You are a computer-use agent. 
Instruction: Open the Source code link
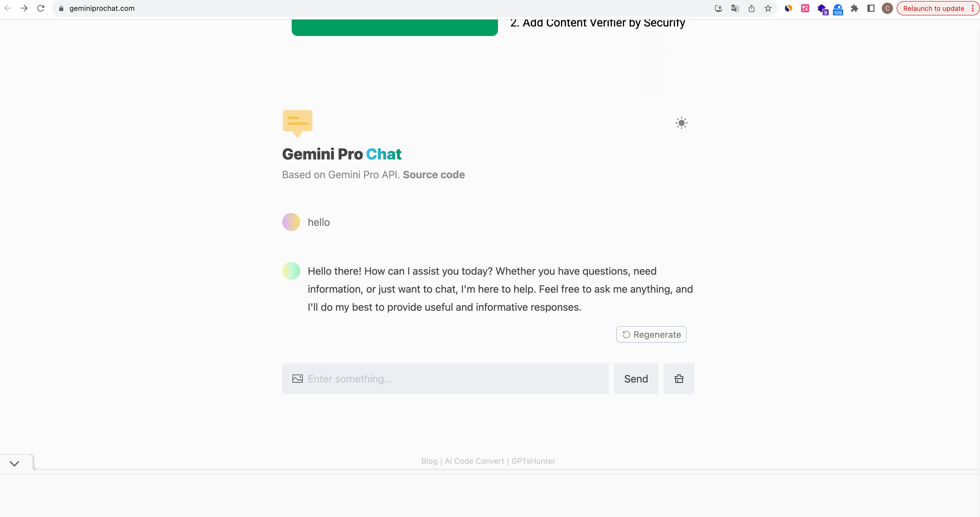[434, 175]
